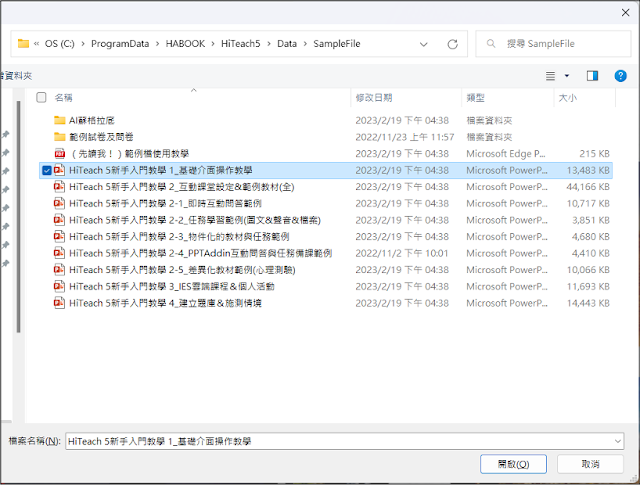Click PowerPoint icon for 3_IES雲端課程 file

(60, 286)
